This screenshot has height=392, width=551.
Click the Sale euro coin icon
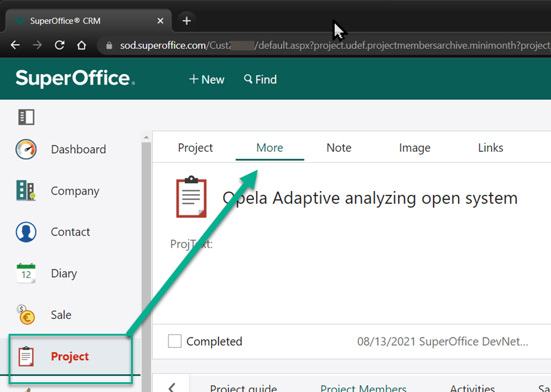(x=26, y=315)
